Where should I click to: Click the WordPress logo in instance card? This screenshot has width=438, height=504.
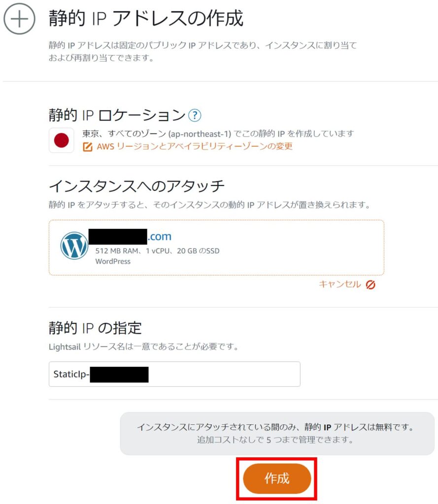click(x=74, y=246)
